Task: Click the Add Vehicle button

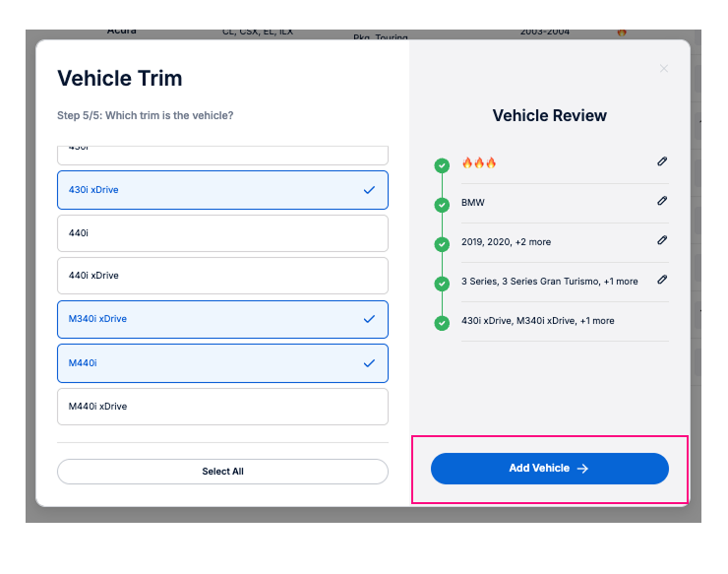Action: (x=549, y=469)
